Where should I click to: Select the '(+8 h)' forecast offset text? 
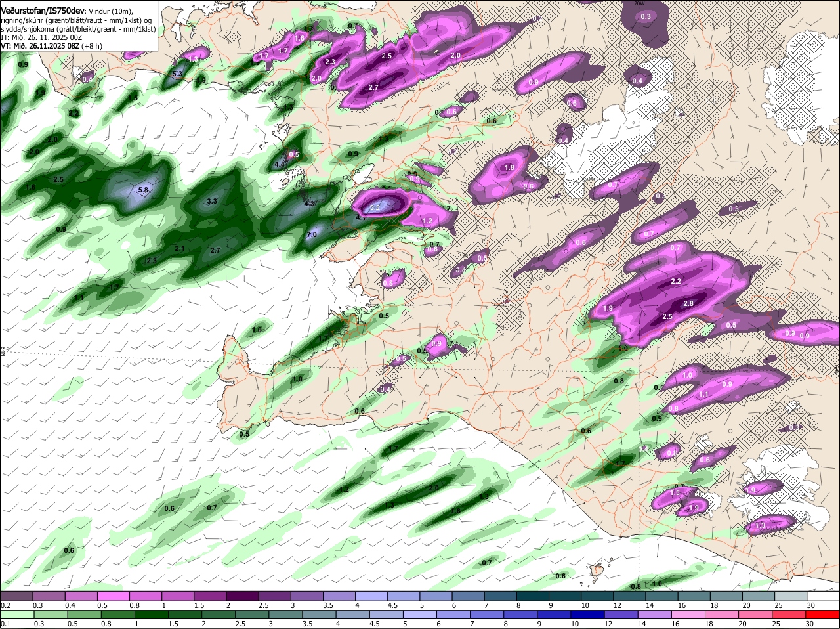92,46
